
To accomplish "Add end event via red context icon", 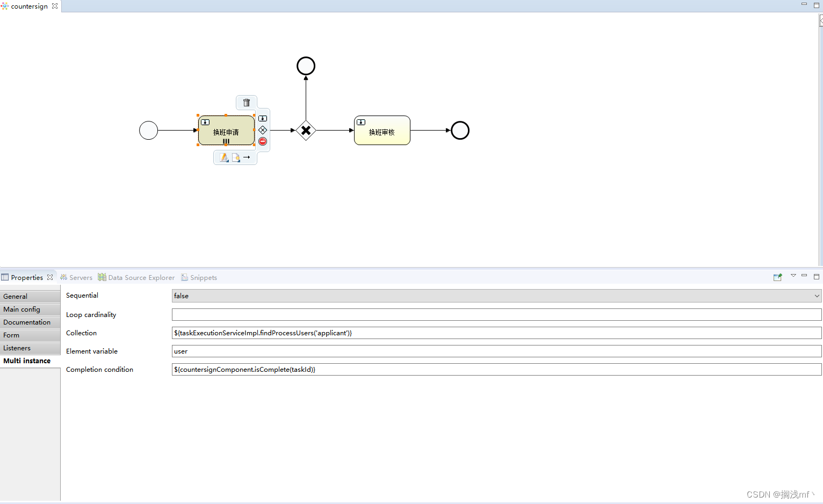I will point(263,141).
